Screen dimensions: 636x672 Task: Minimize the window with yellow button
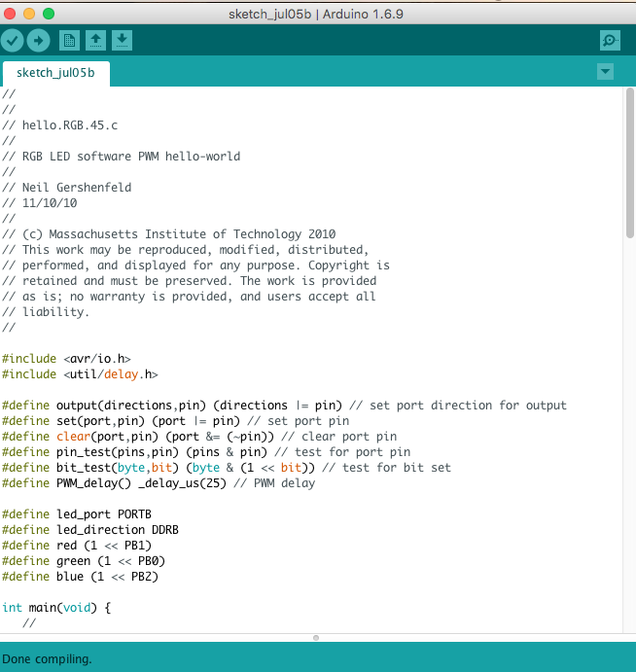click(29, 14)
